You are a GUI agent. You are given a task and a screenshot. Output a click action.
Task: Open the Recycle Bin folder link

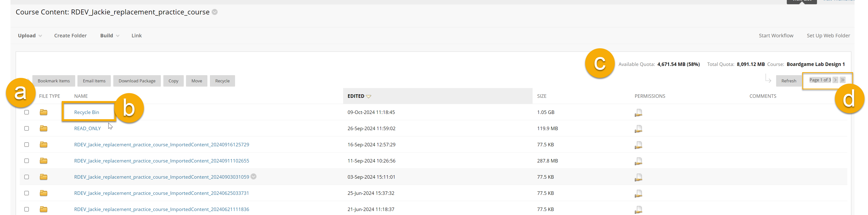[x=87, y=112]
